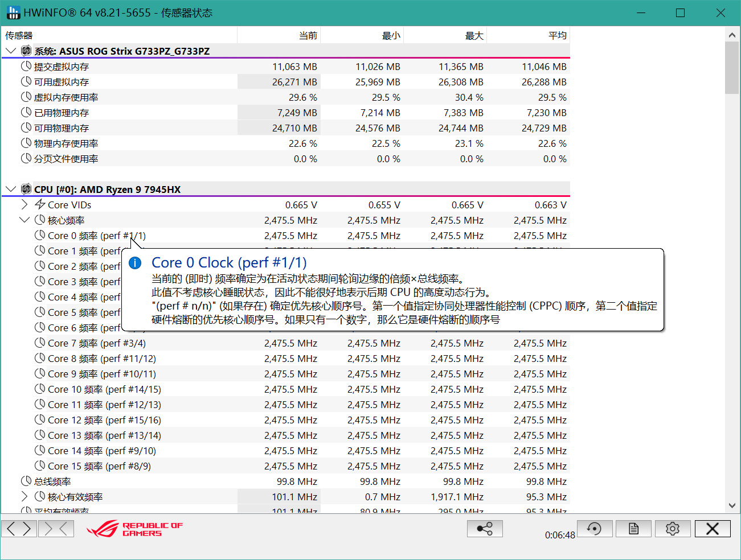Click the collapse columns arrows button
741x560 pixels.
coord(56,529)
